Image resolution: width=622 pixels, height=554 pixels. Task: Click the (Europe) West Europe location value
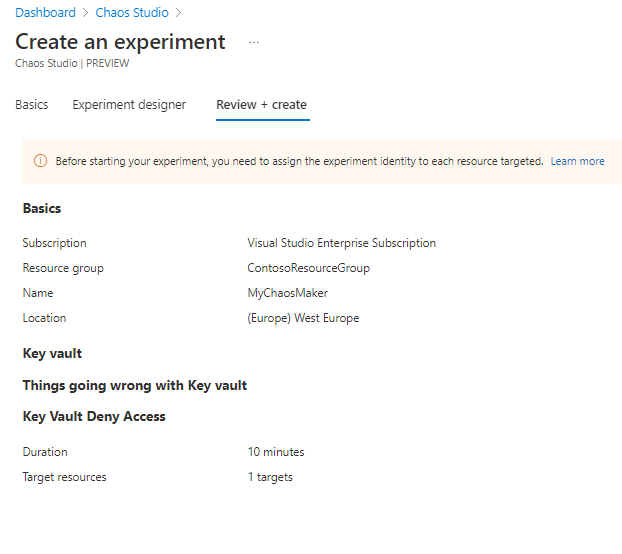(303, 318)
